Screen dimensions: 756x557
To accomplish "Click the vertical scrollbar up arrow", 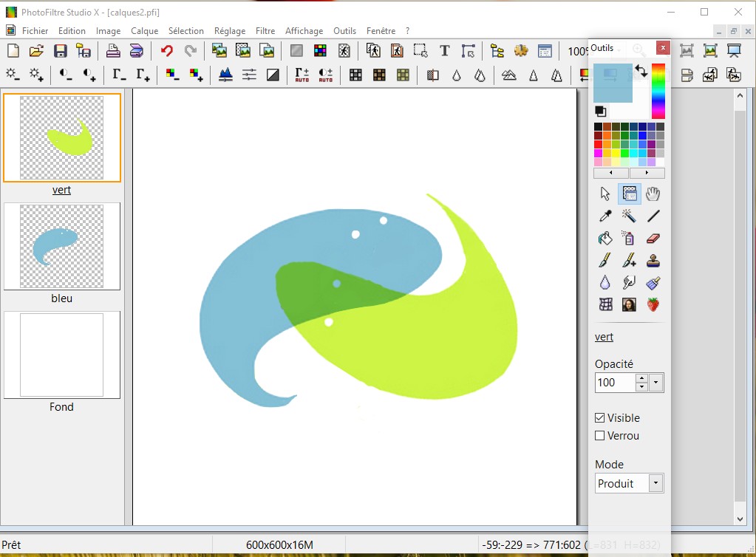I will coord(740,95).
